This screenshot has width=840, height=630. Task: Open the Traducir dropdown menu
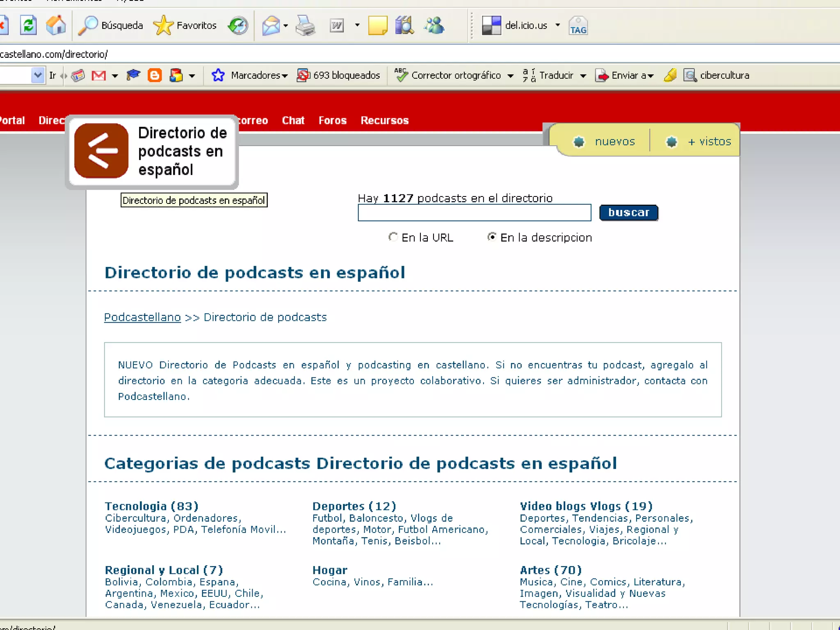[583, 76]
